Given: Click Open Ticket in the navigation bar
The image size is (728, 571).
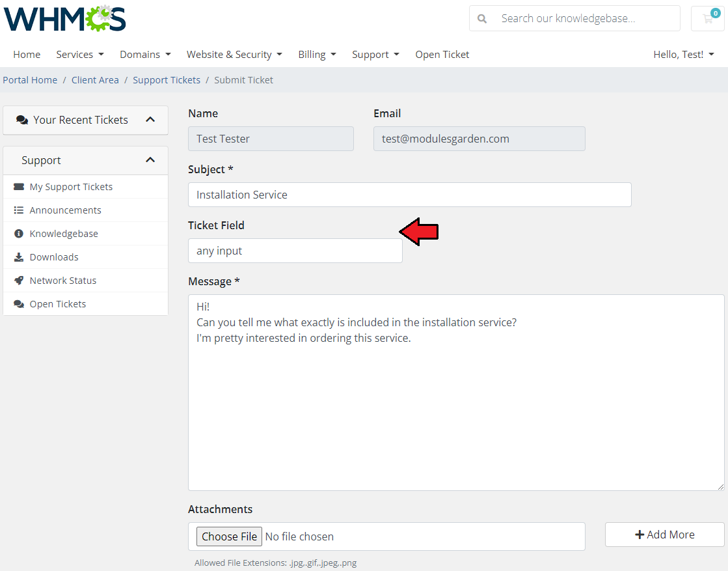Looking at the screenshot, I should pos(442,54).
